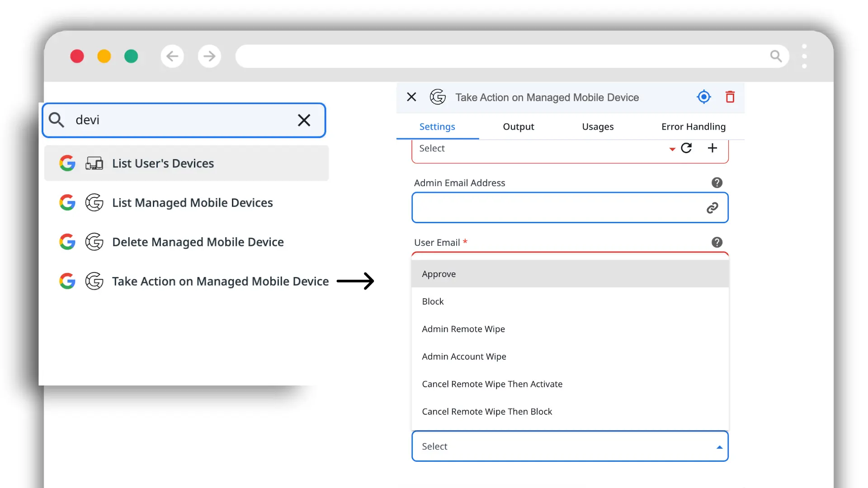This screenshot has width=868, height=488.
Task: Click the Google logo on Take Action row
Action: [x=67, y=281]
